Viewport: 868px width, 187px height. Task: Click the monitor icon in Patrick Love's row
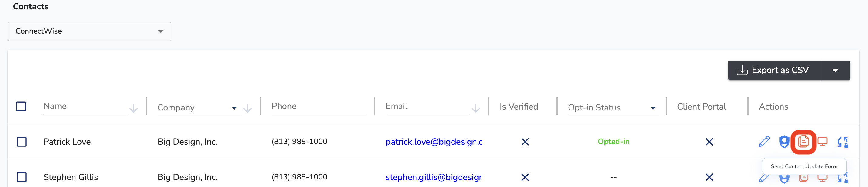pyautogui.click(x=823, y=142)
